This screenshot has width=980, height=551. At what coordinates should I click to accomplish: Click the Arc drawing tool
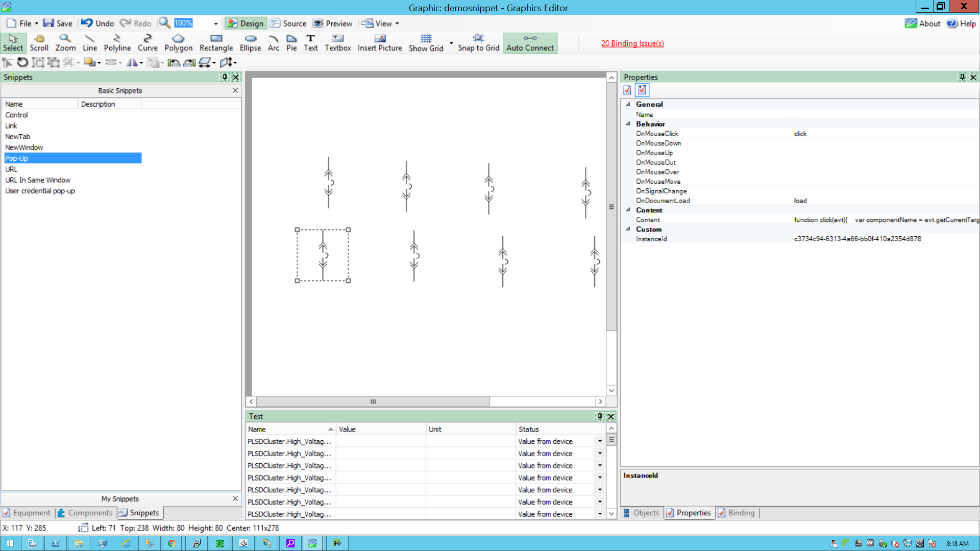[x=274, y=43]
